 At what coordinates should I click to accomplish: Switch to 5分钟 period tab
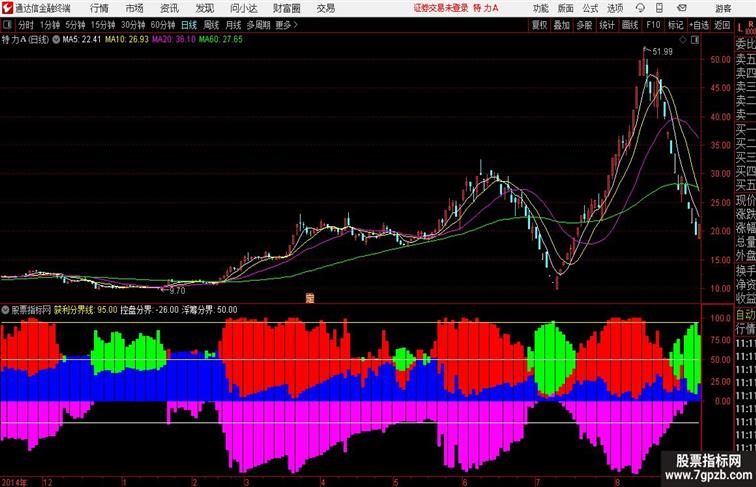pyautogui.click(x=75, y=25)
